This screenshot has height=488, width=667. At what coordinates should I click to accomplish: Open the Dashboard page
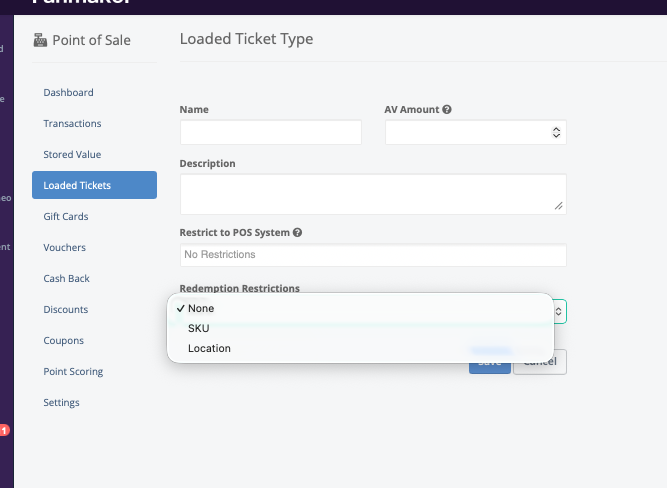[68, 93]
